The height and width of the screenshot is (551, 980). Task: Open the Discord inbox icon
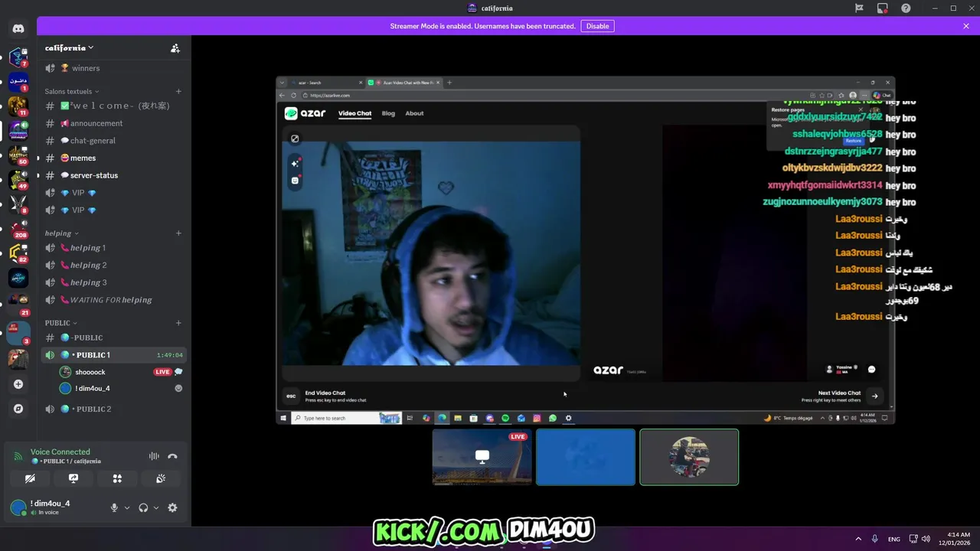(882, 8)
